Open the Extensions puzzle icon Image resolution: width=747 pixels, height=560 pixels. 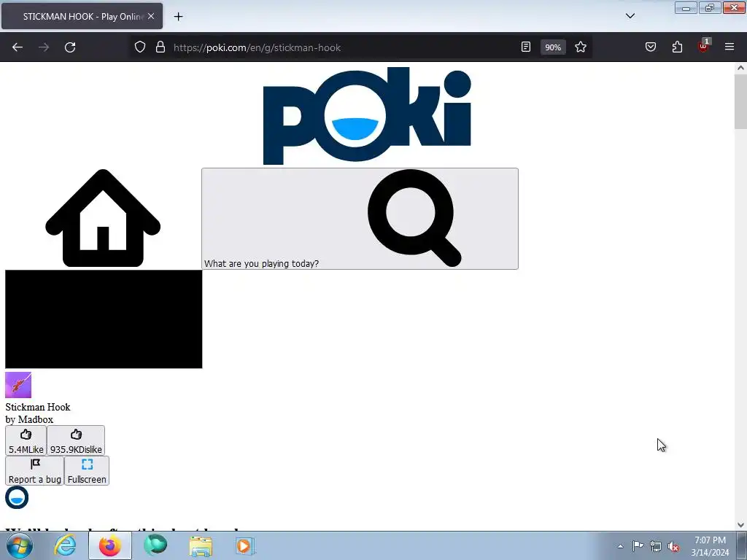677,47
